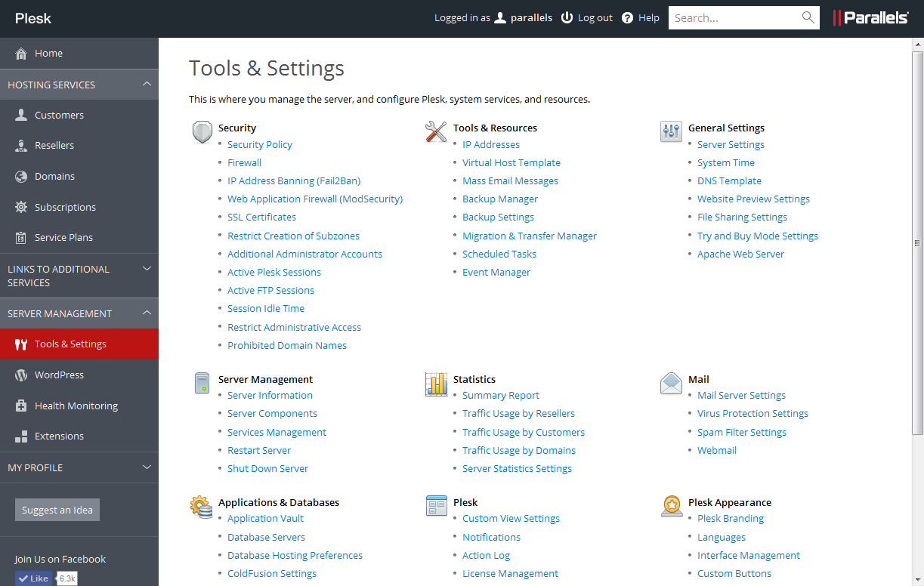Open Web Application Firewall (ModSecurity) link
Viewport: 924px width, 586px height.
(315, 199)
